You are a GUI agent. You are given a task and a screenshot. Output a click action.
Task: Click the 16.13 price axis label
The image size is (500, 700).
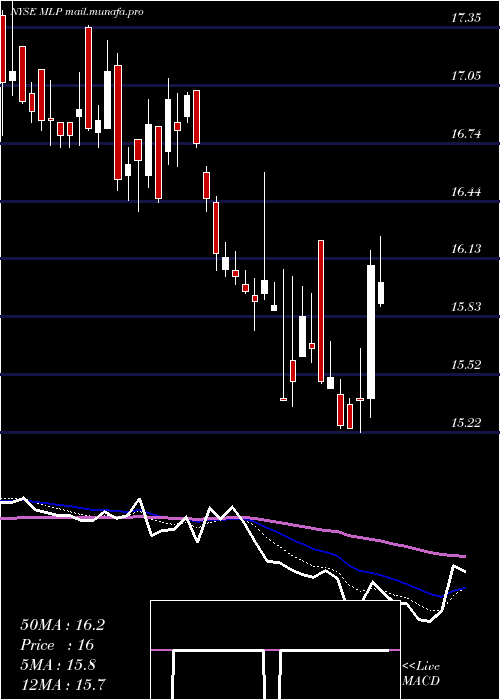[x=466, y=249]
